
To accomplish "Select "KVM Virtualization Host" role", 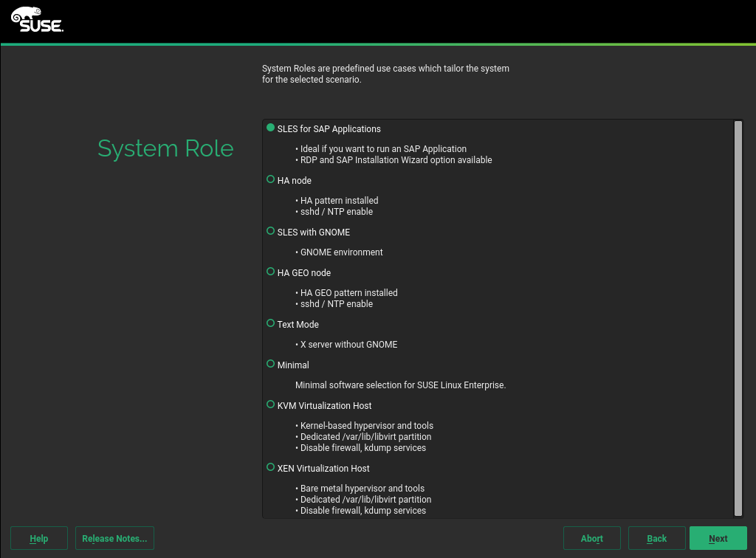I will 325,405.
